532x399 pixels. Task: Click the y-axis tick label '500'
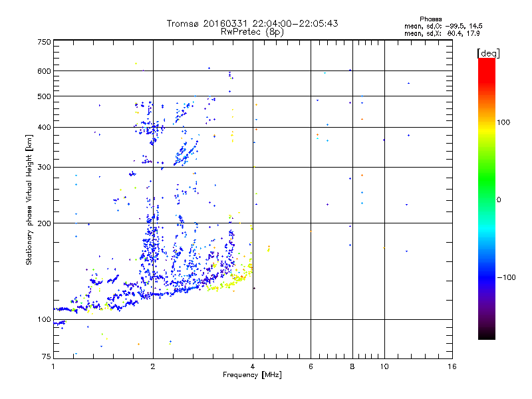click(x=44, y=96)
